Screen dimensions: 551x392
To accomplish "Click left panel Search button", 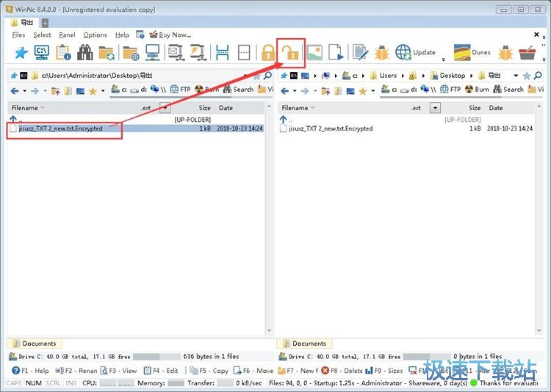I will [238, 90].
